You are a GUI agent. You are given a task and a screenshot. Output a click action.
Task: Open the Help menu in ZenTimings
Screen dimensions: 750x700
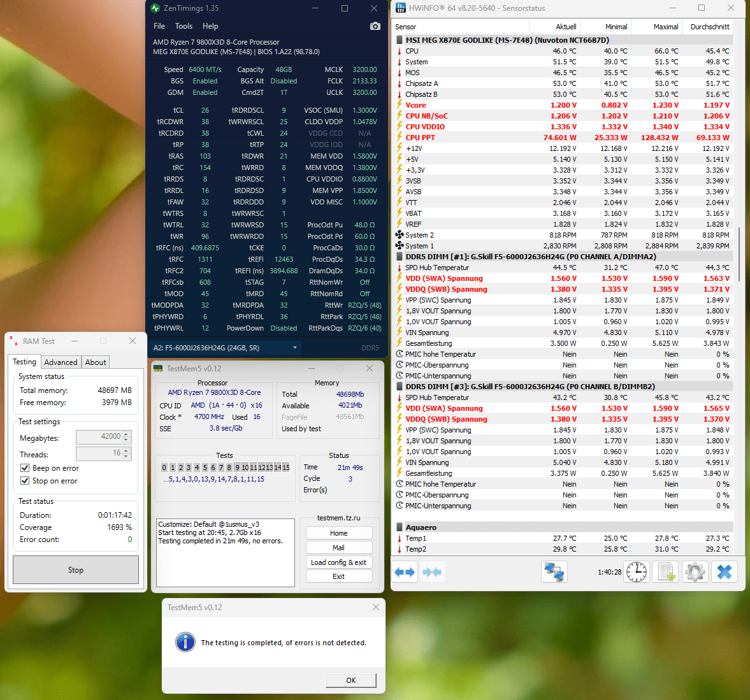210,26
